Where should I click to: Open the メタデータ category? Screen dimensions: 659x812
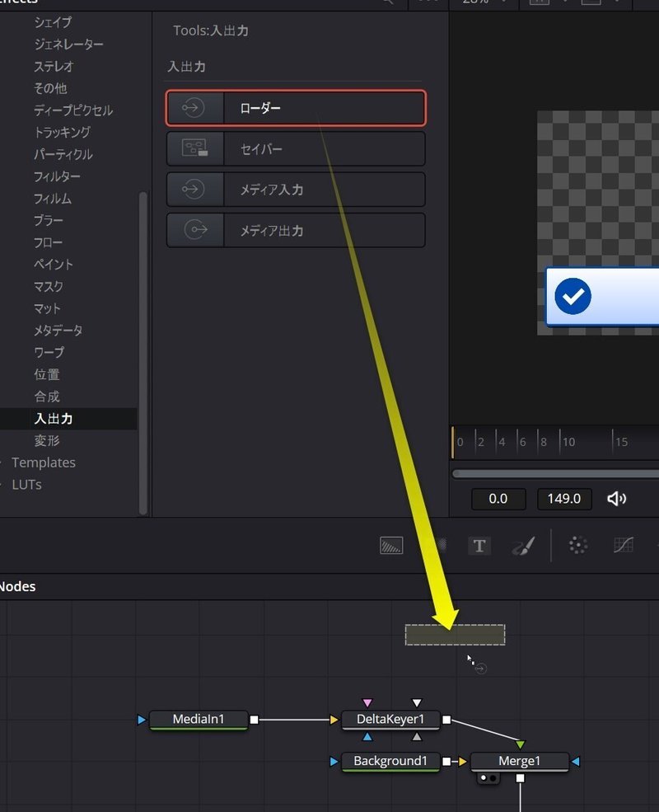(x=58, y=331)
